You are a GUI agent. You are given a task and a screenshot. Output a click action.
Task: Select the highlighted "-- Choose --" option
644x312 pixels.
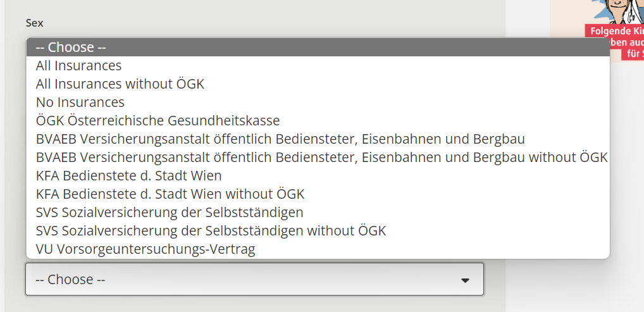[318, 47]
